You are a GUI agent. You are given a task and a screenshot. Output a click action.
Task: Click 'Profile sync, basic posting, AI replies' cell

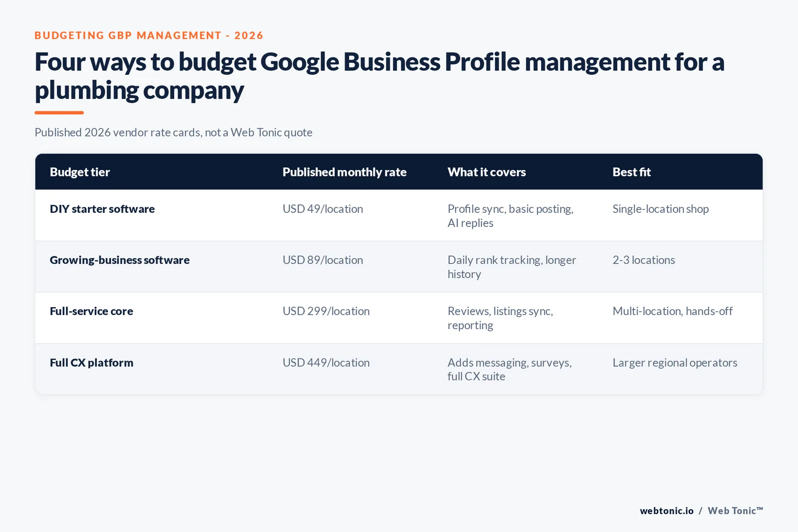click(511, 216)
